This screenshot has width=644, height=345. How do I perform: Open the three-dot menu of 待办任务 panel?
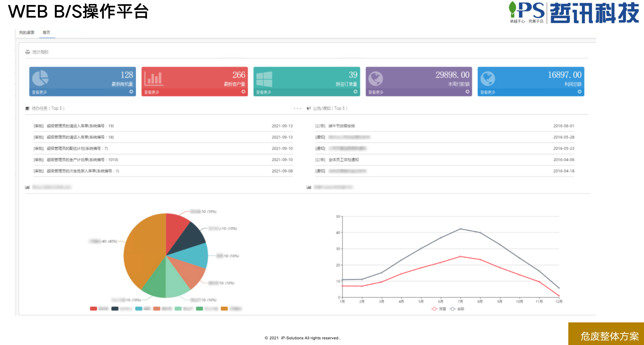tap(297, 108)
